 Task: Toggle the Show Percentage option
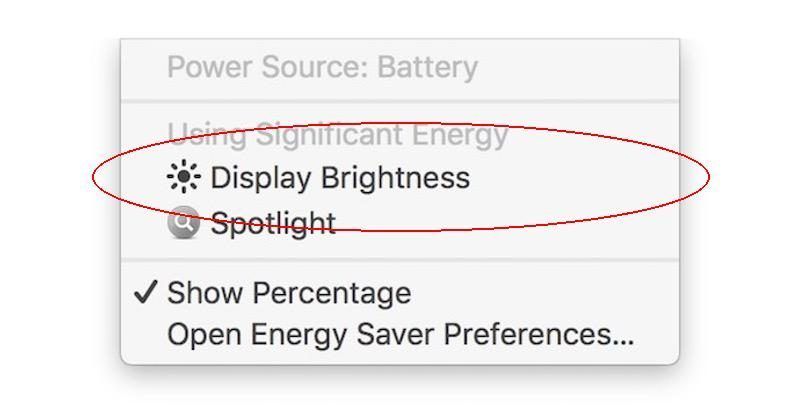(288, 293)
